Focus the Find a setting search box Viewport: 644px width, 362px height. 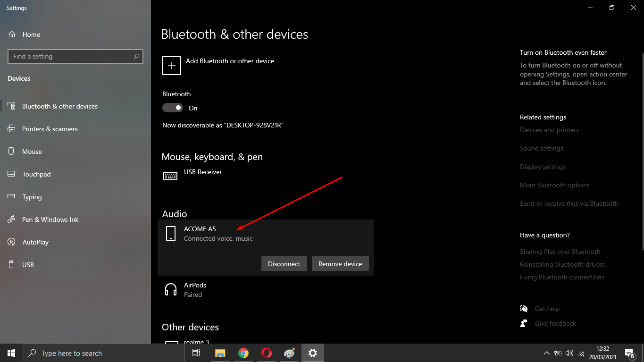75,57
